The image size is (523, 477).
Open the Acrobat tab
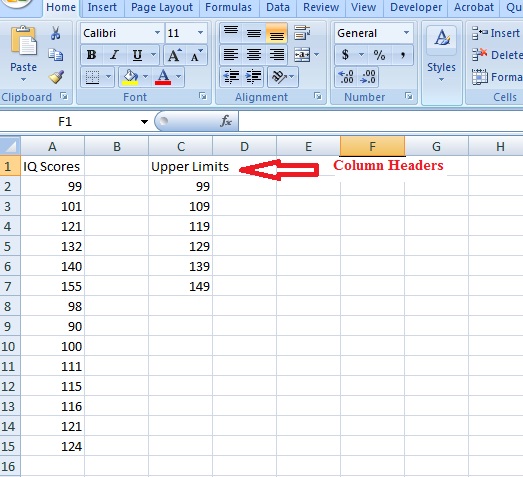474,7
